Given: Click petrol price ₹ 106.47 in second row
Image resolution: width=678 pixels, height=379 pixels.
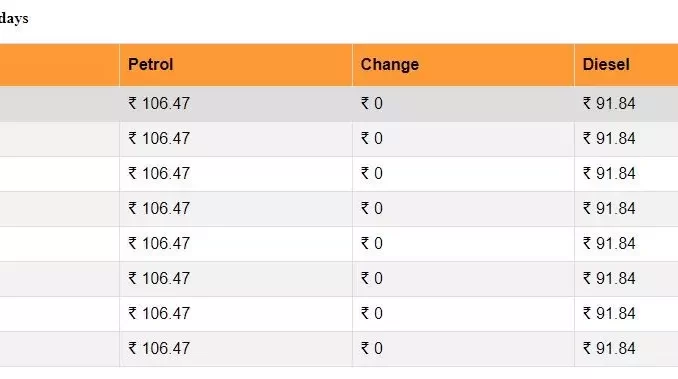Looking at the screenshot, I should click(x=159, y=139).
